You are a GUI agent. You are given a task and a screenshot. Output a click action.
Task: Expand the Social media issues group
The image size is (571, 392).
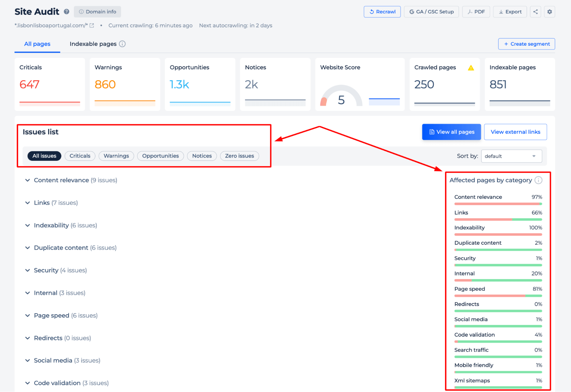tap(63, 361)
